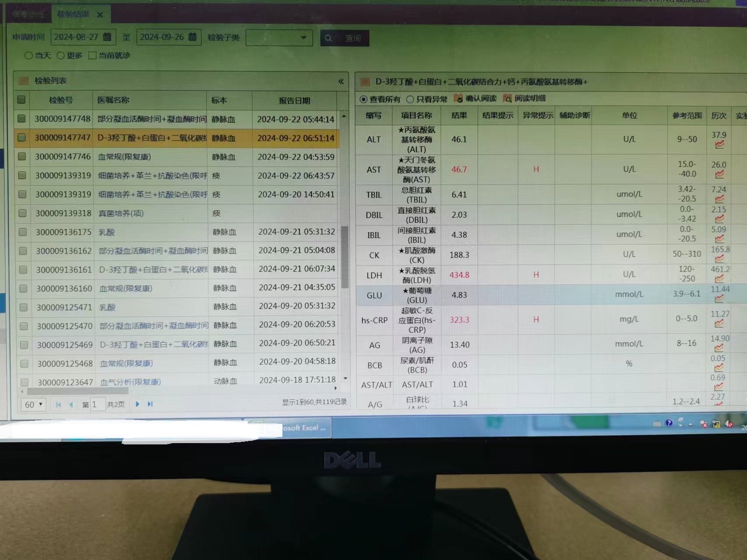
Task: Select the 当天 radio button
Action: tap(29, 56)
